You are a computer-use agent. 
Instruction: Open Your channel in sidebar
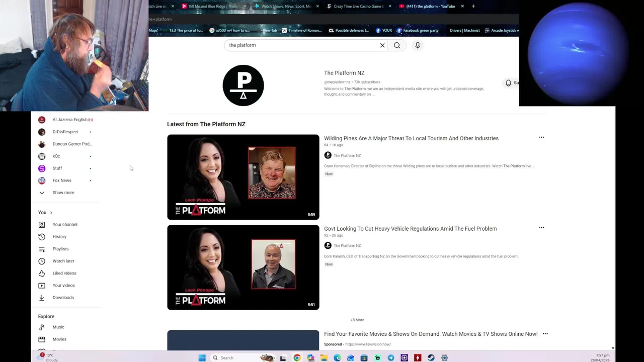(65, 225)
